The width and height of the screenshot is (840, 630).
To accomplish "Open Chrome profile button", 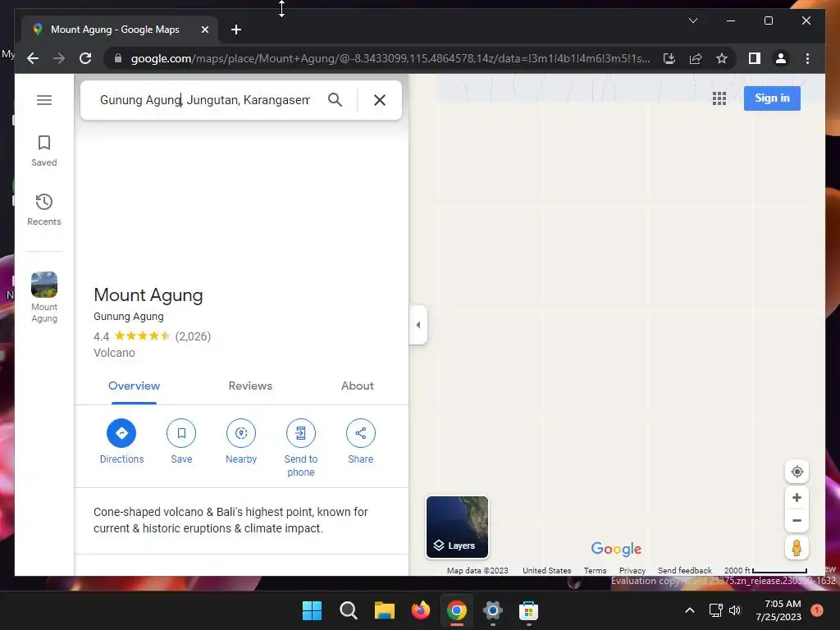I will coord(781,58).
